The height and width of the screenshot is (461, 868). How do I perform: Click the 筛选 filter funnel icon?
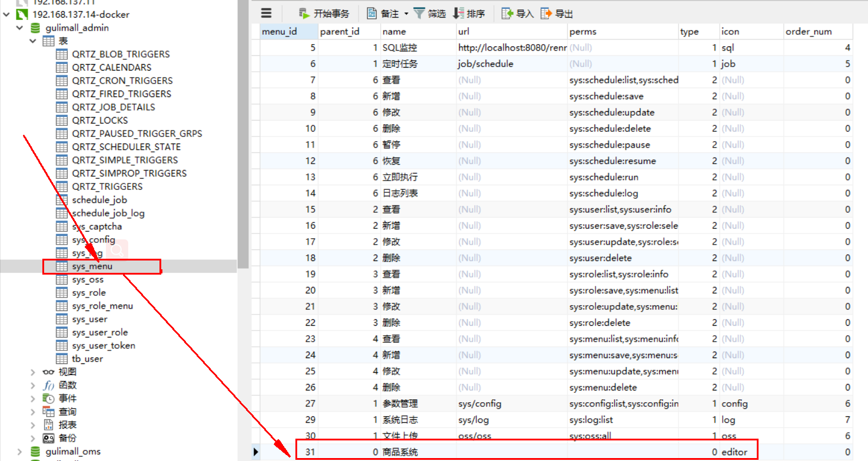[x=419, y=14]
